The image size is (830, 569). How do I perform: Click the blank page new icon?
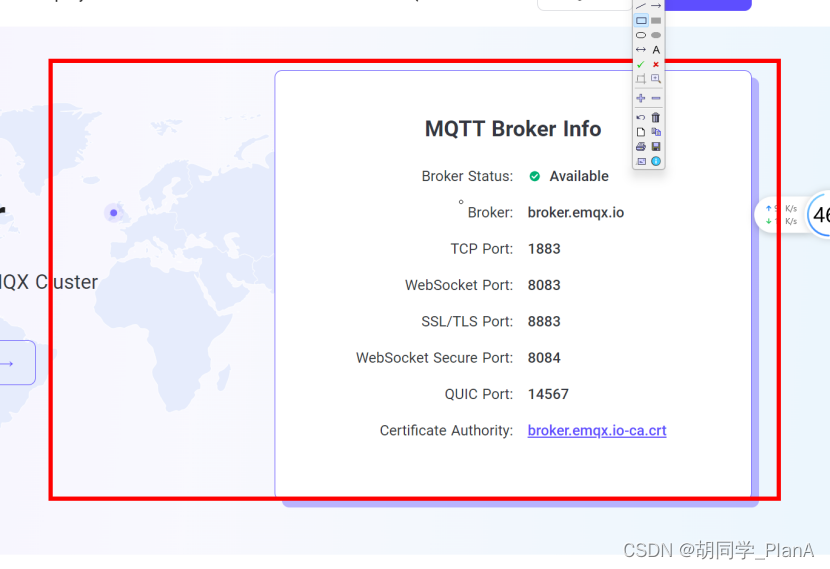tap(640, 132)
